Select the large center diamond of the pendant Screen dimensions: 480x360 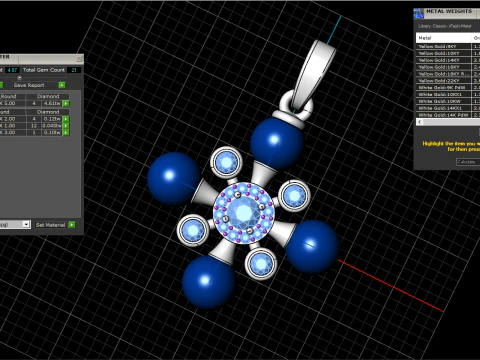tap(243, 212)
